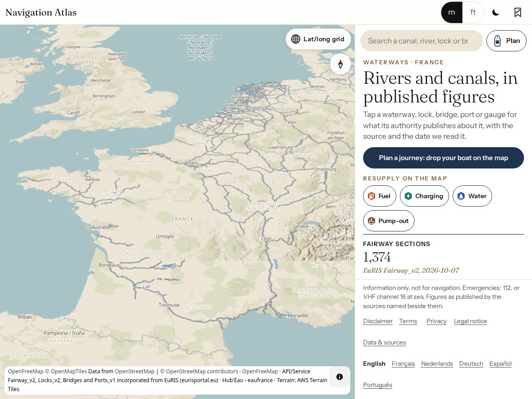Click London label on the map
Image resolution: width=532 pixels, height=399 pixels.
[x=138, y=112]
